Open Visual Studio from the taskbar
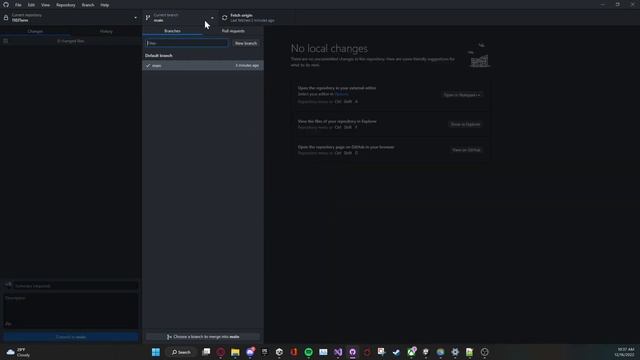Image resolution: width=640 pixels, height=360 pixels. pyautogui.click(x=338, y=352)
